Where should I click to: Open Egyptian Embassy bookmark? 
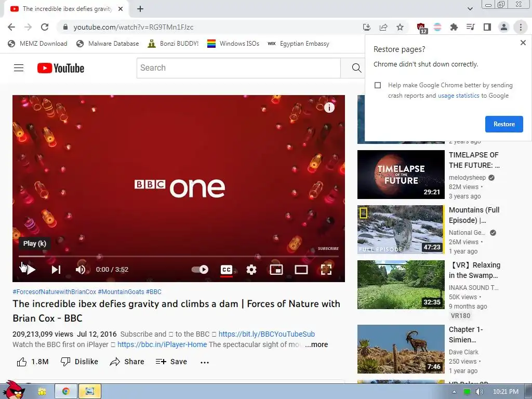point(298,44)
